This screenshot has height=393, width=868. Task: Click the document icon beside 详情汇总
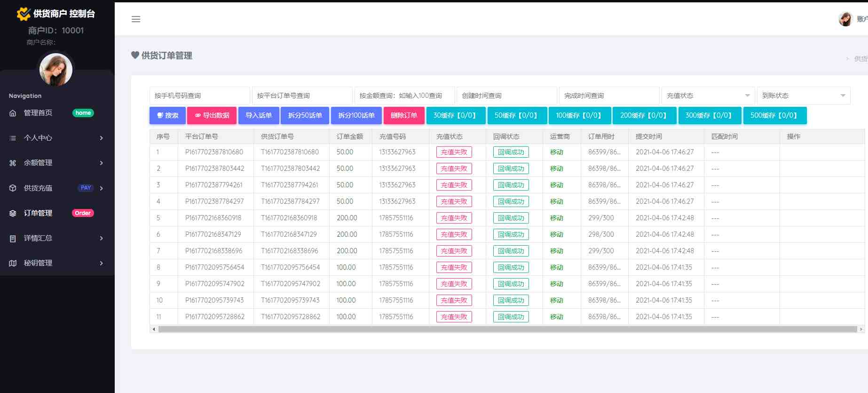(x=13, y=238)
